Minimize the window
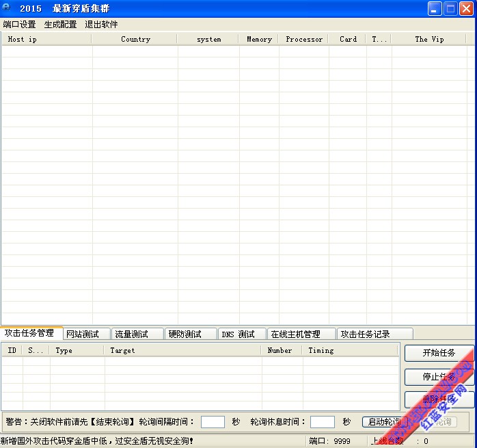The image size is (477, 448). click(x=435, y=8)
